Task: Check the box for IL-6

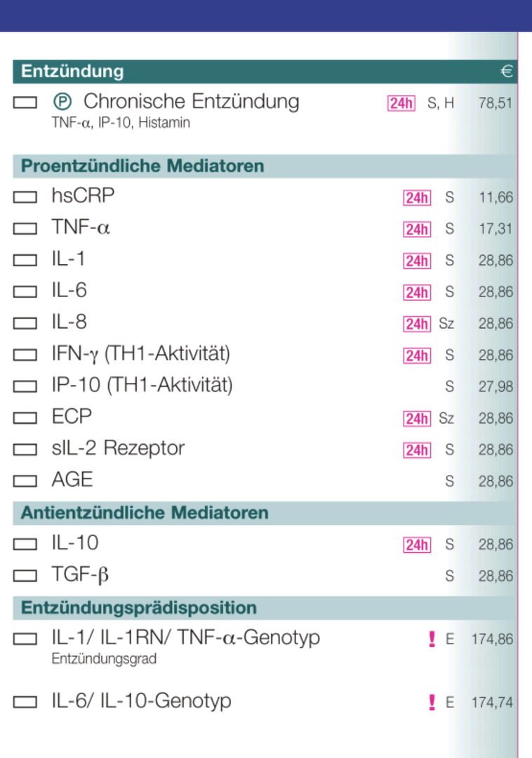Action: (25, 292)
